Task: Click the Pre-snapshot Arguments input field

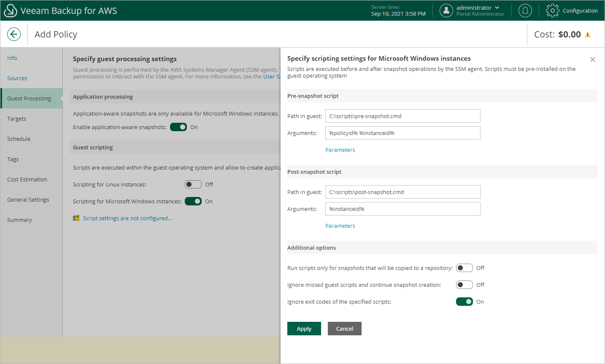Action: (402, 133)
